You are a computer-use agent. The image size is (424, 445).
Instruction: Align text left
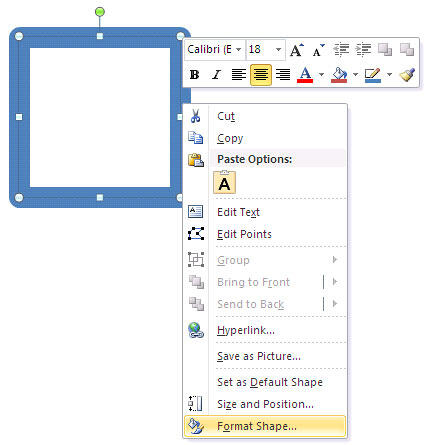coord(239,75)
